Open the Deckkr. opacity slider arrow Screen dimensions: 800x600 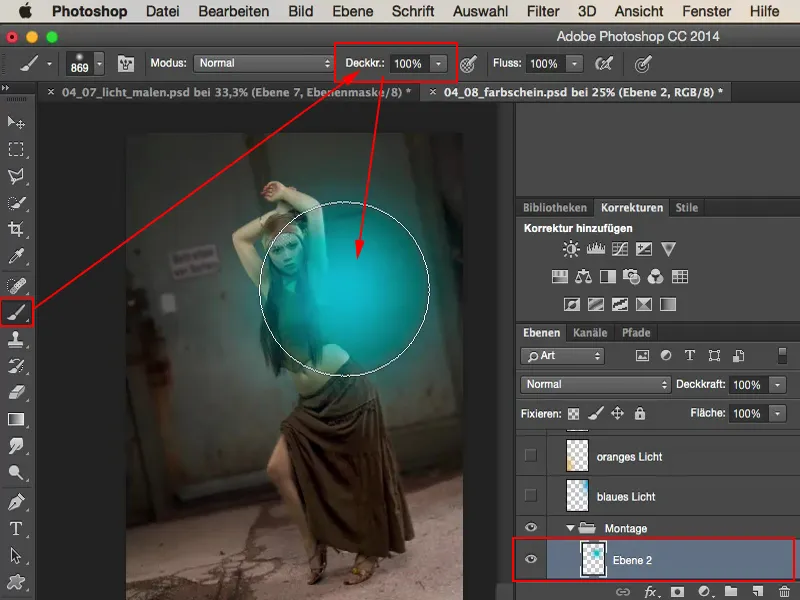coord(438,64)
